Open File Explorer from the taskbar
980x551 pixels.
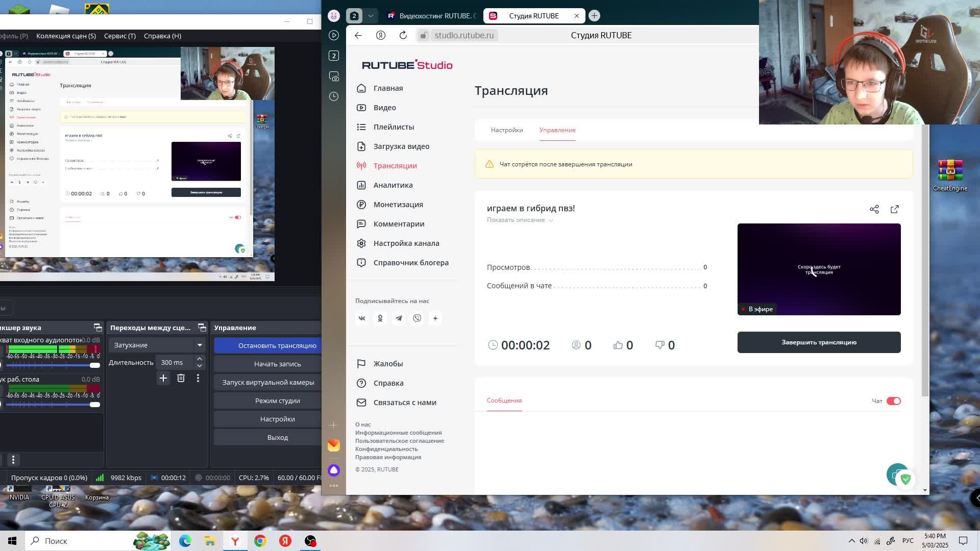point(210,541)
